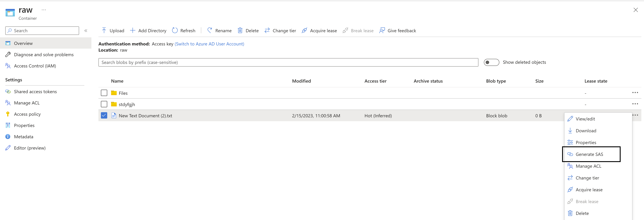
Task: Open the stdyfgjh folder
Action: (x=127, y=104)
